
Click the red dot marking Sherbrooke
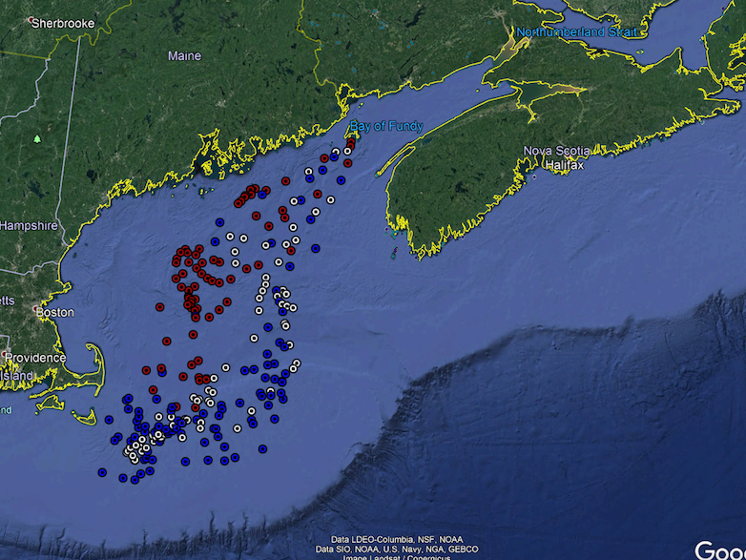click(31, 20)
